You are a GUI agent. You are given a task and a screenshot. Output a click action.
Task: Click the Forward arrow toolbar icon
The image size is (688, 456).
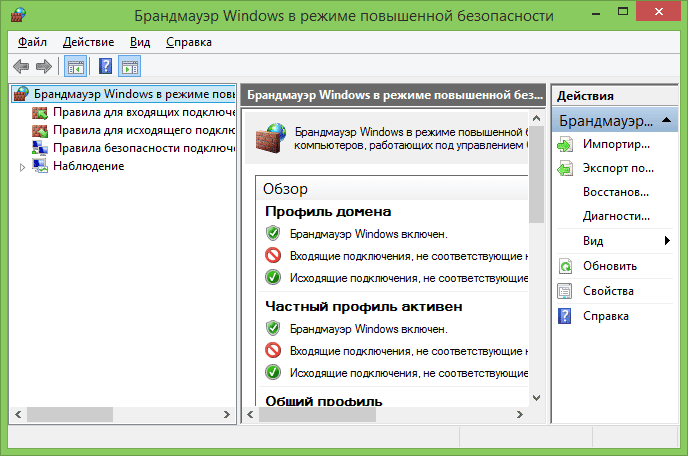coord(44,67)
